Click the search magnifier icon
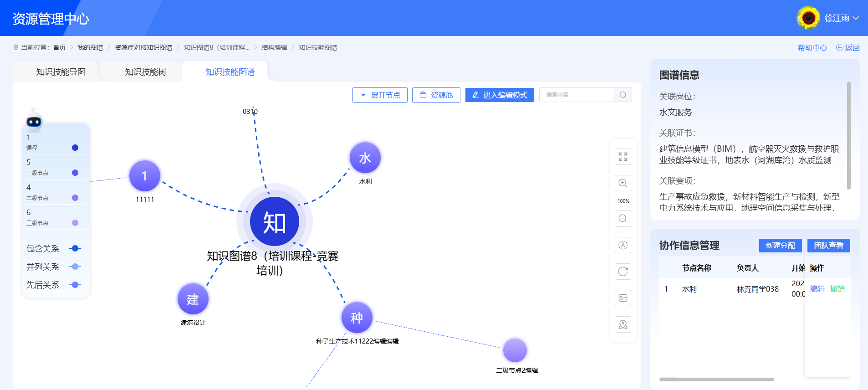The height and width of the screenshot is (390, 868). pyautogui.click(x=623, y=95)
